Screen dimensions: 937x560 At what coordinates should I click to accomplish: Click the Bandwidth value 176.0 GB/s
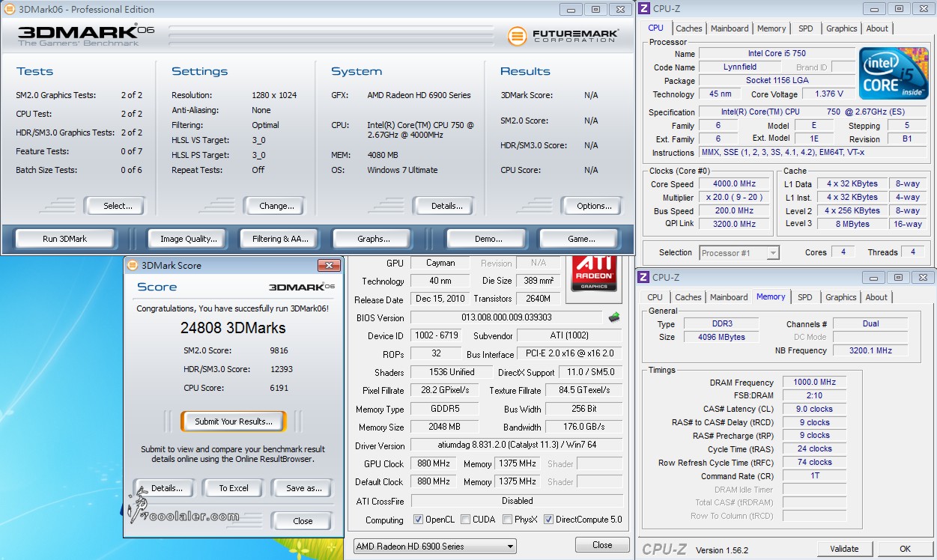click(x=583, y=427)
